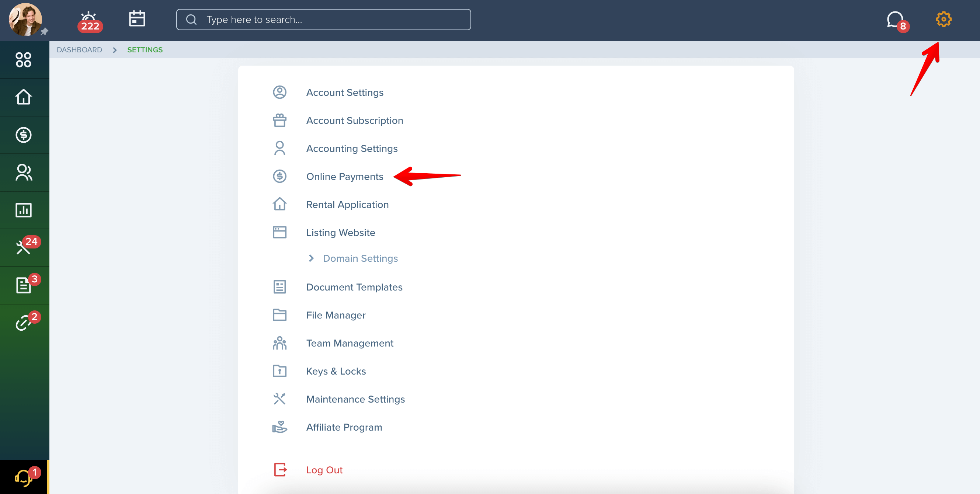Open the four-circles apps menu in sidebar
The image size is (980, 494).
point(24,60)
